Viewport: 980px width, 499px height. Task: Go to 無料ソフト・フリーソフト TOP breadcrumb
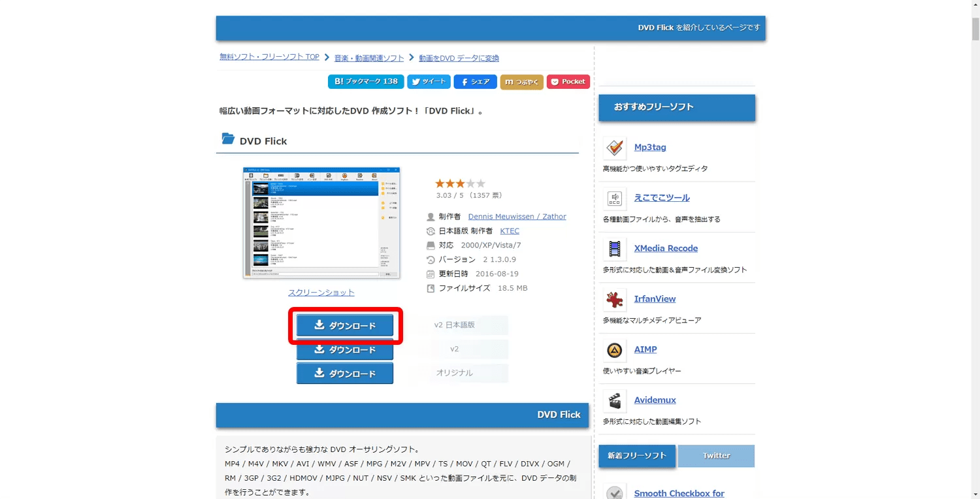269,57
